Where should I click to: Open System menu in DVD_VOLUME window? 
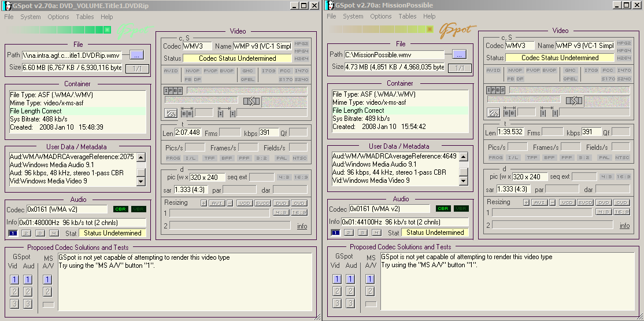pyautogui.click(x=31, y=17)
